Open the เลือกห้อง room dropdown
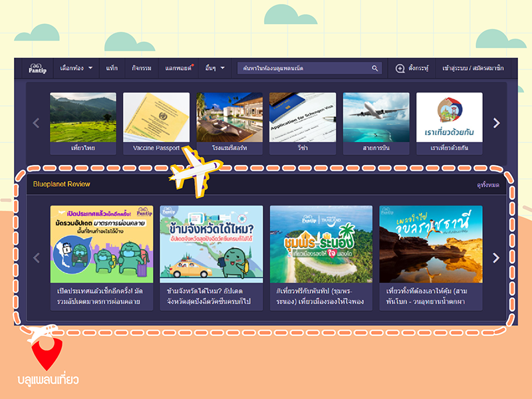 (76, 68)
